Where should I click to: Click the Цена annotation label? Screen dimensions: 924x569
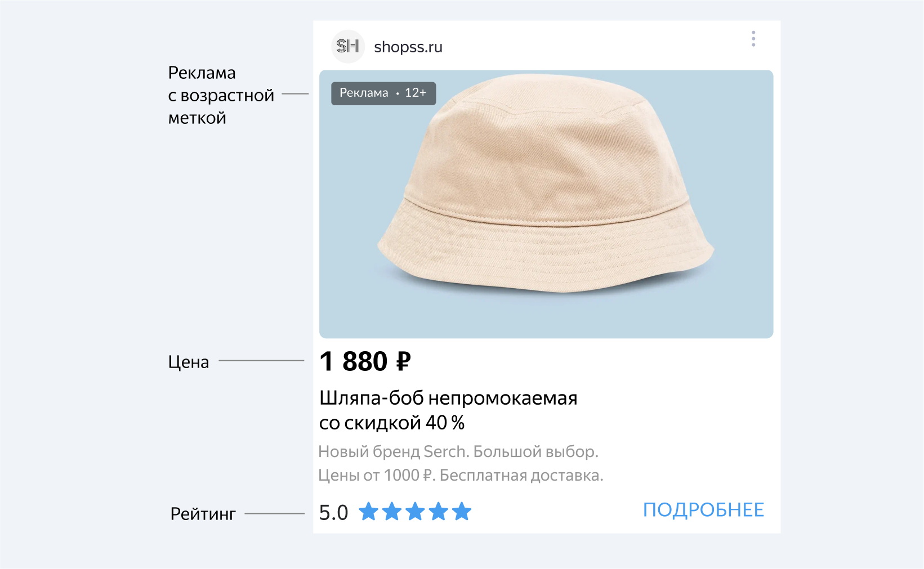[x=189, y=362]
